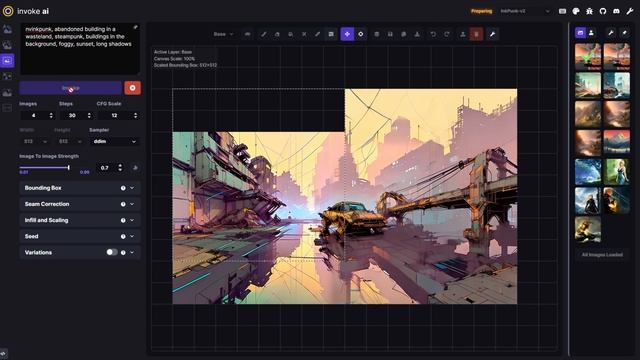Open the model selection dropdown

pyautogui.click(x=525, y=11)
